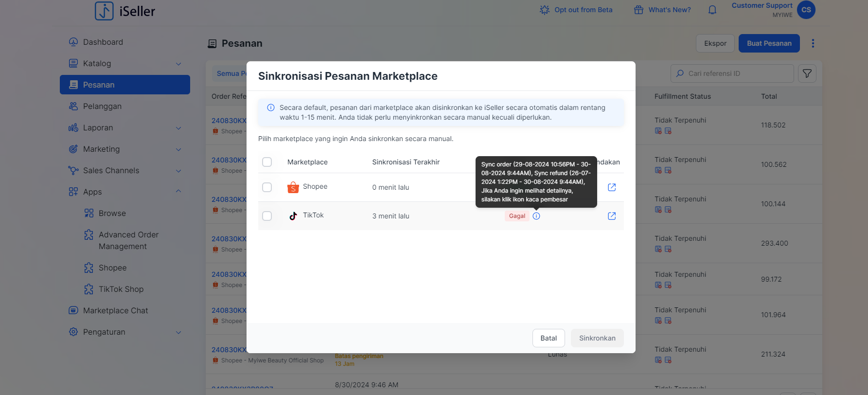Click the CS profile avatar

[806, 10]
